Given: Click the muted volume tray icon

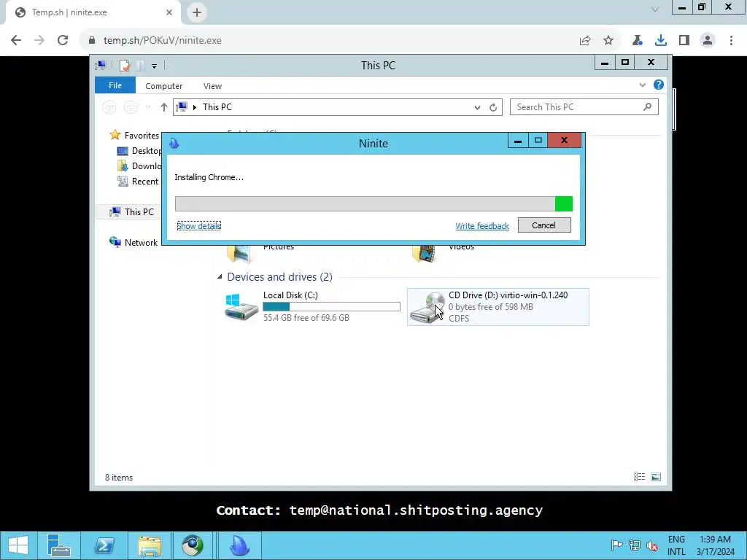Looking at the screenshot, I should click(651, 545).
